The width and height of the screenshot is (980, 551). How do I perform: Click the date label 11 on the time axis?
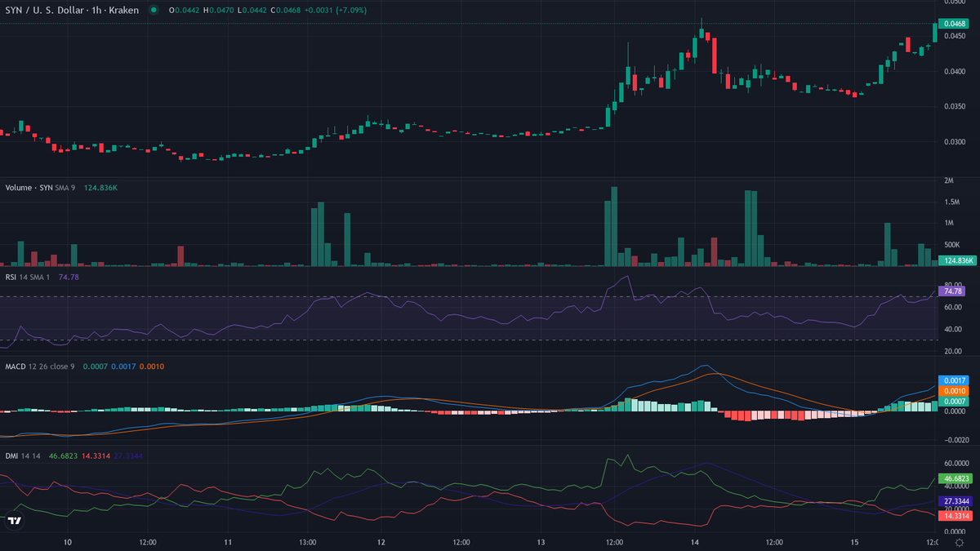tap(228, 542)
